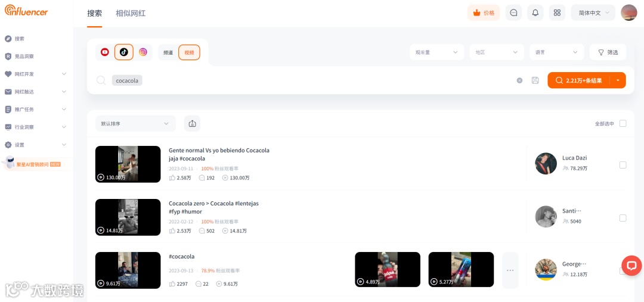
Task: Open the notifications bell
Action: point(535,13)
